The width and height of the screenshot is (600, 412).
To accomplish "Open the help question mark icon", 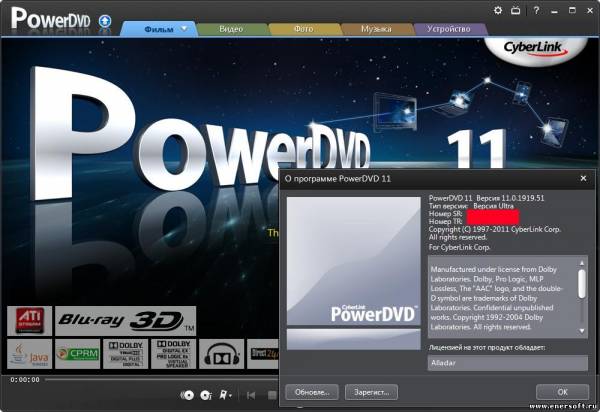I will pos(536,10).
